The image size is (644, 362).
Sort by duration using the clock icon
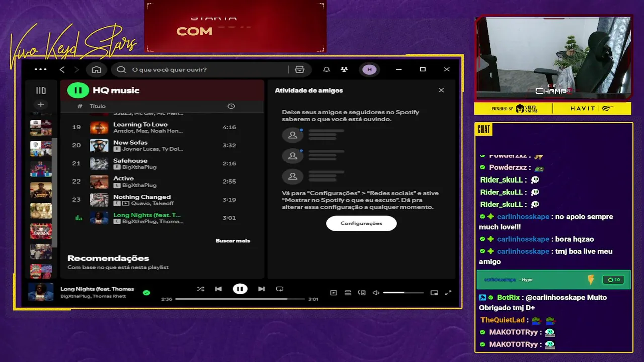coord(231,106)
